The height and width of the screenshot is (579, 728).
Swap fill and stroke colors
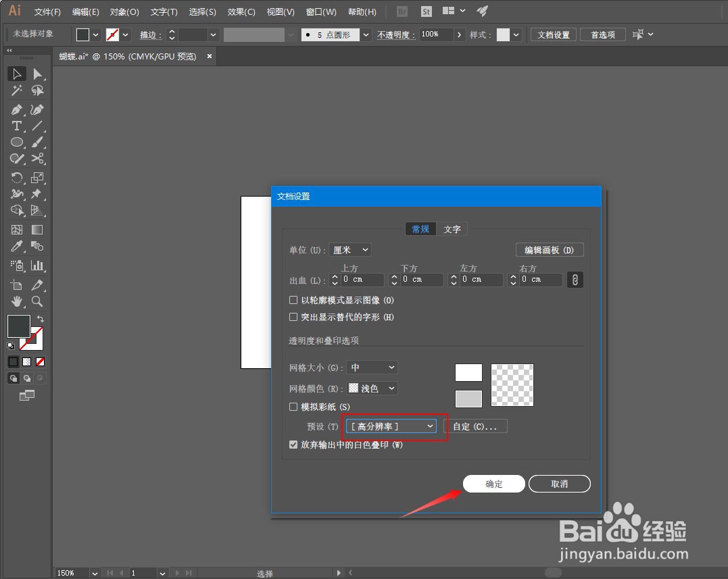(41, 319)
